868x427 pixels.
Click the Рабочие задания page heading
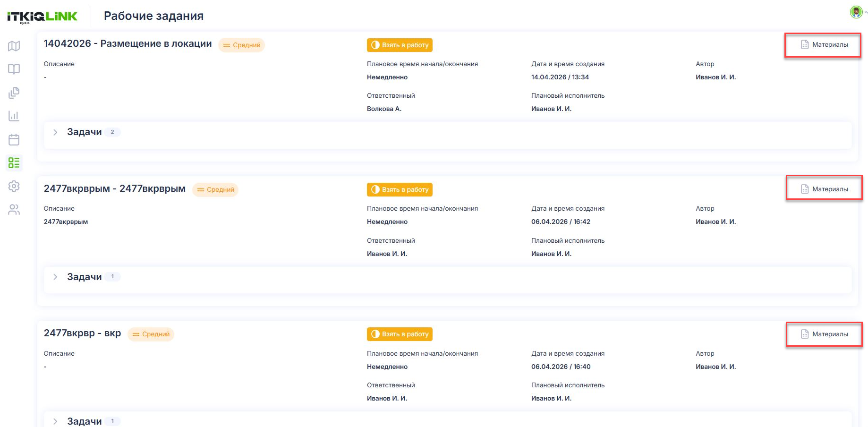coord(153,16)
